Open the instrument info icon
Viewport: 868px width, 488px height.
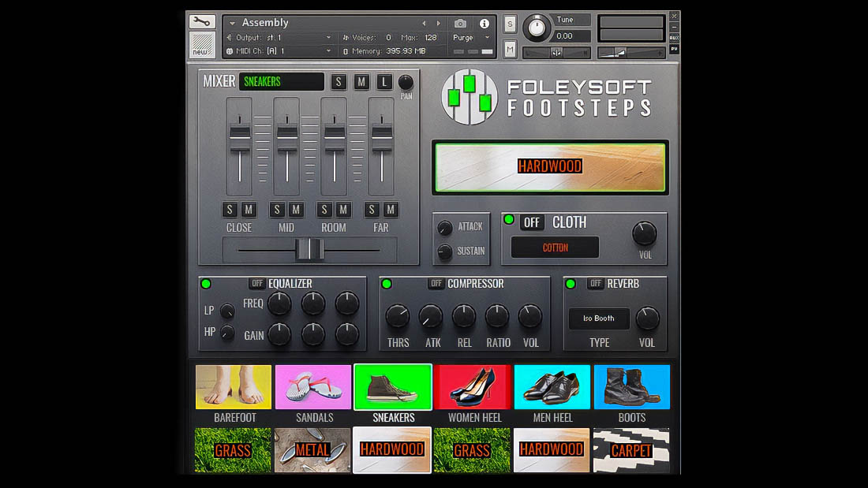click(x=485, y=24)
